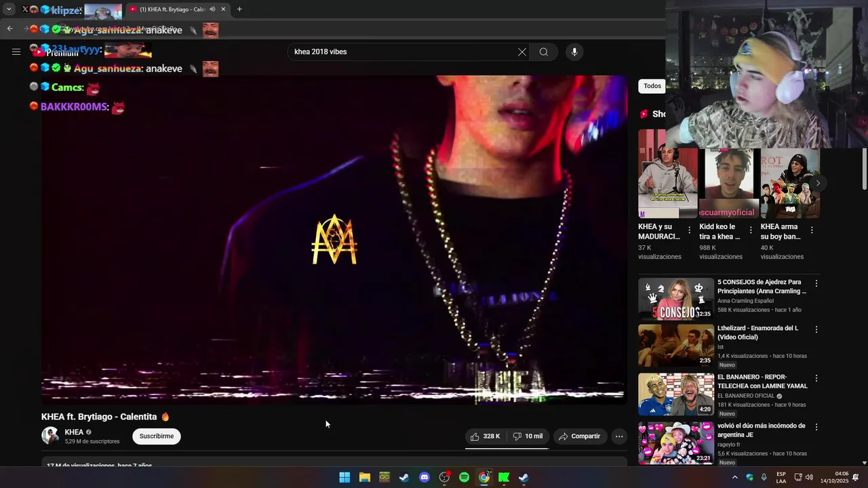Open the first Steam taskbar icon
The width and height of the screenshot is (868, 488).
(x=404, y=477)
